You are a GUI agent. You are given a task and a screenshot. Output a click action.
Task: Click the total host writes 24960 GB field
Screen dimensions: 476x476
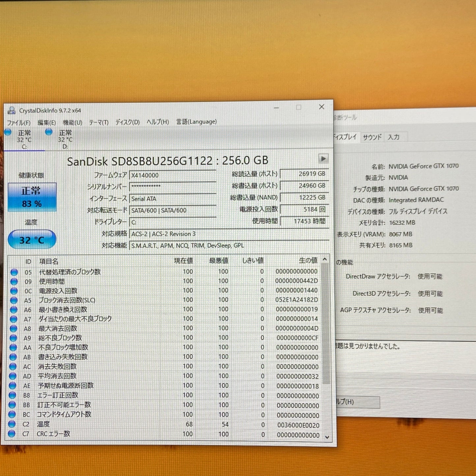point(304,186)
